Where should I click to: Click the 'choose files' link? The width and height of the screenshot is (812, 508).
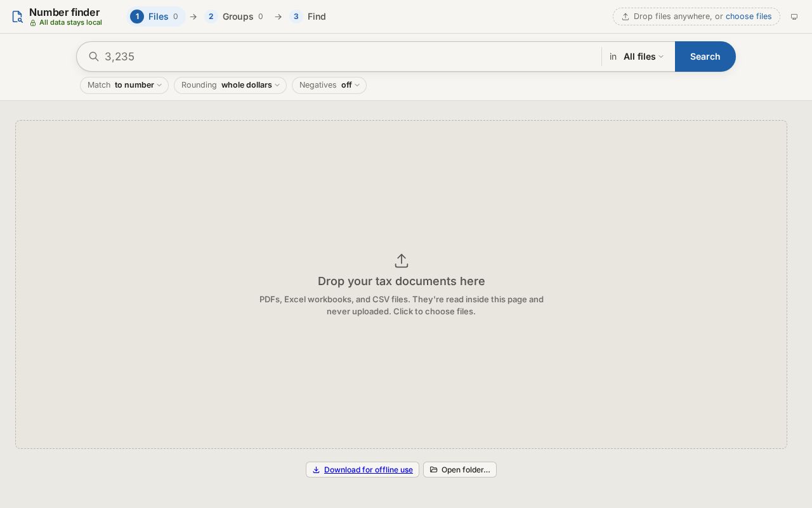(x=749, y=17)
